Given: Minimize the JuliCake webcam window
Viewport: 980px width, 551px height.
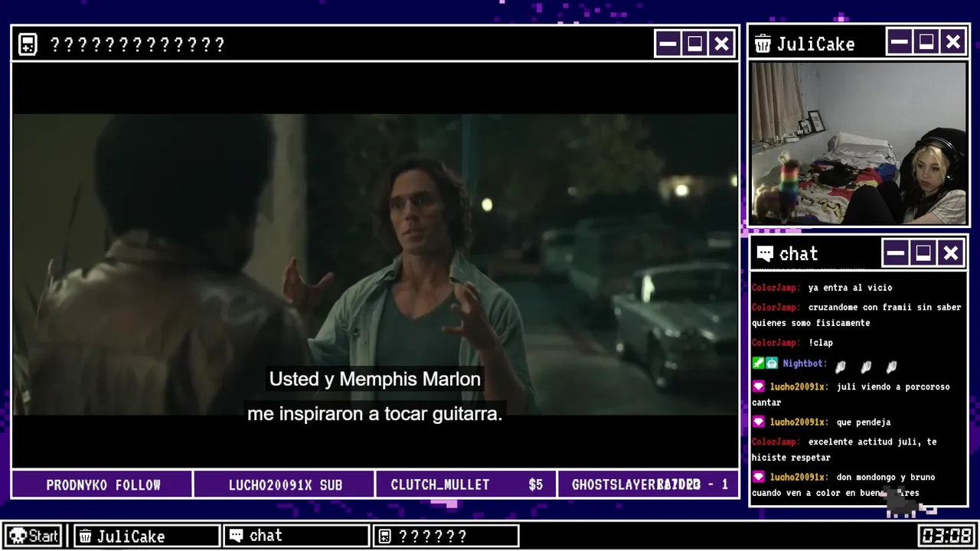Looking at the screenshot, I should (899, 42).
